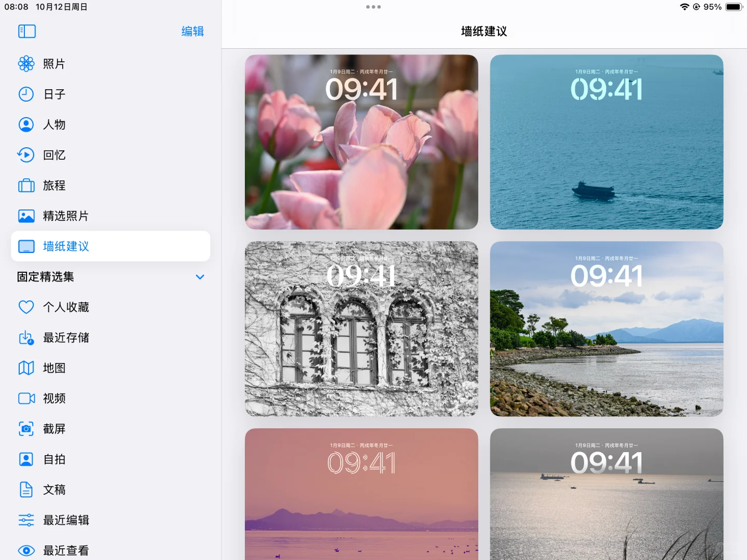
Task: Click the 文稿 document icon
Action: [x=26, y=489]
